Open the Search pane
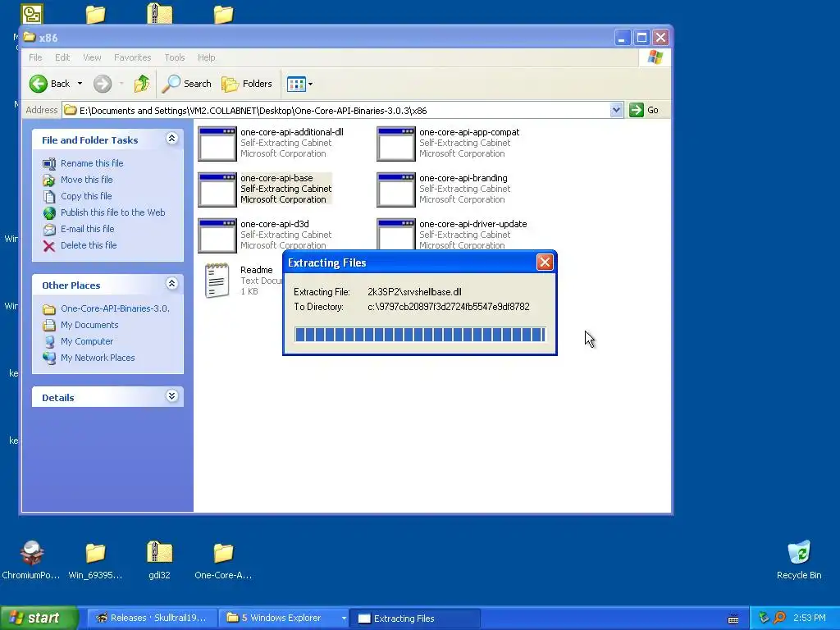Viewport: 840px width, 630px height. (187, 84)
